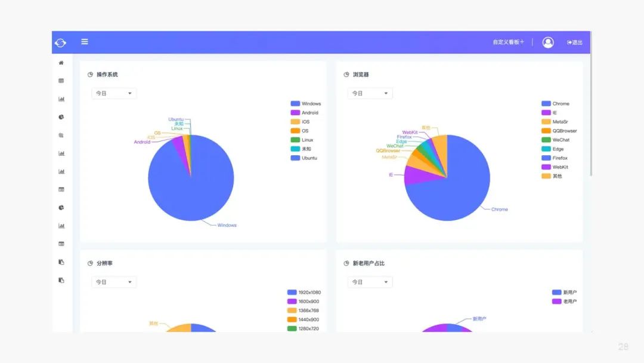Toggle IE legend item in browser chart
The width and height of the screenshot is (644, 363).
549,113
